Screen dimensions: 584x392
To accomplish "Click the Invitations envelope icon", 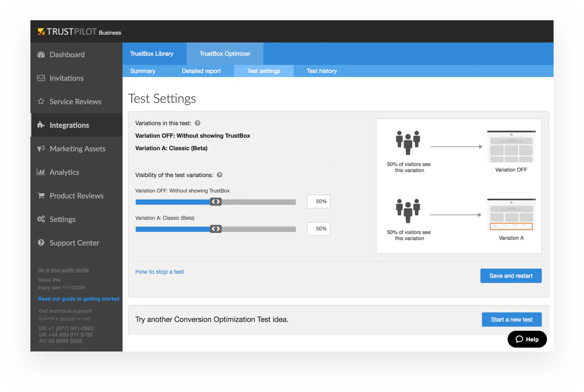I will (41, 78).
